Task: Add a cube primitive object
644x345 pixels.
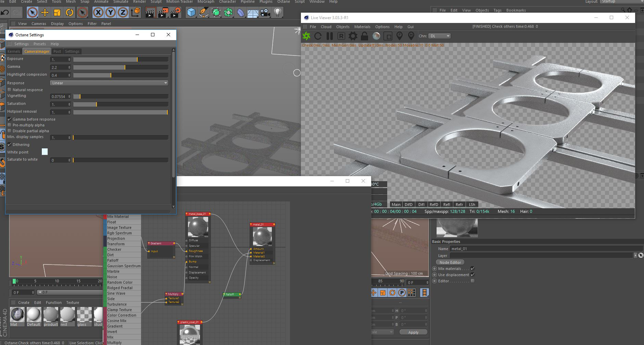Action: point(191,13)
